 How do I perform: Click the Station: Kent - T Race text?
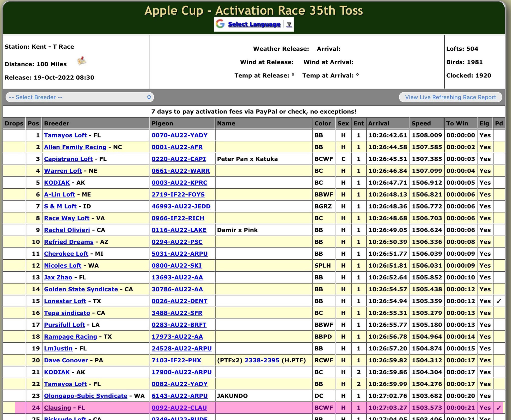39,47
